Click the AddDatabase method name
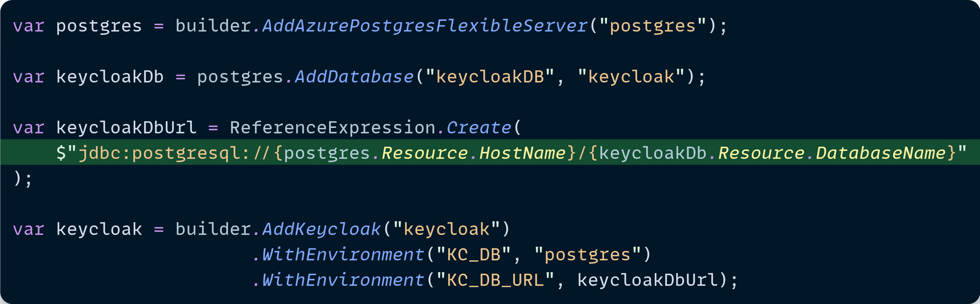Screen dimensions: 980x304 pos(354,77)
